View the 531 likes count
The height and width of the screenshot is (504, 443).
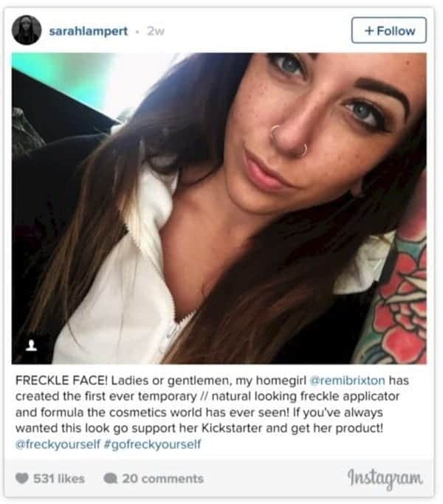pyautogui.click(x=59, y=479)
